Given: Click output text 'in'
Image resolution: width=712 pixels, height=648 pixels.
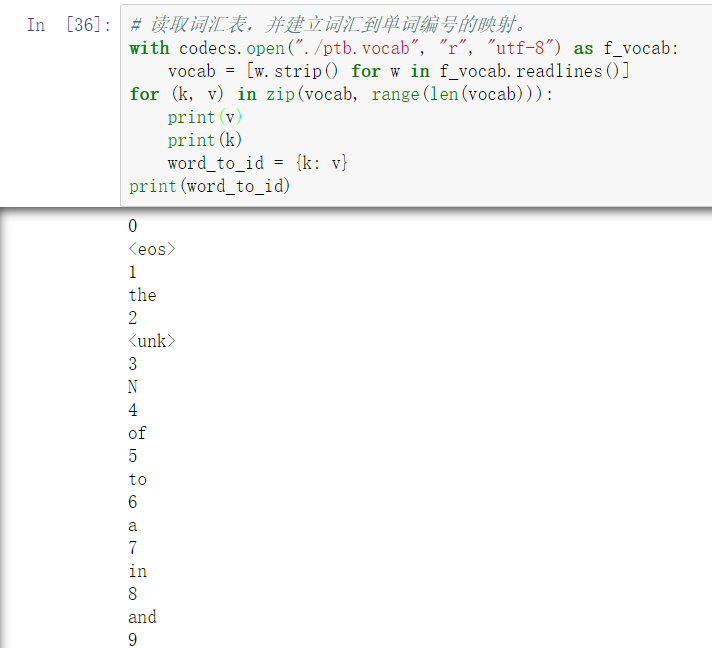Looking at the screenshot, I should coord(138,571).
